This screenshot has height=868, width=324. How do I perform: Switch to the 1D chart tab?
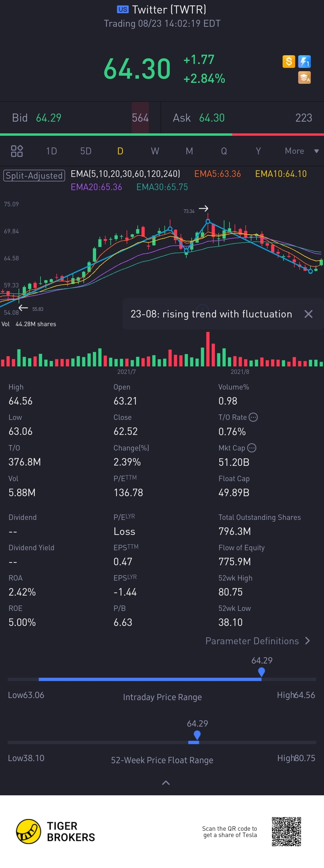(x=52, y=151)
